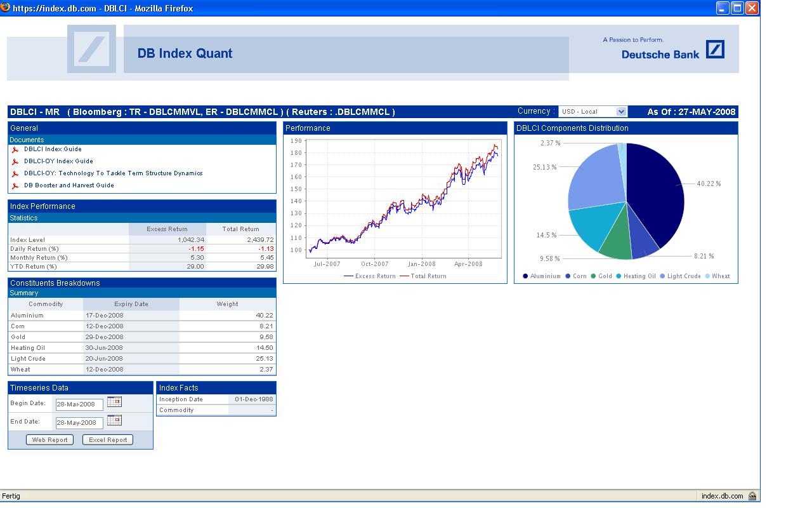Image resolution: width=812 pixels, height=508 pixels.
Task: Click the Excess Return column header in Statistics
Action: pos(167,229)
